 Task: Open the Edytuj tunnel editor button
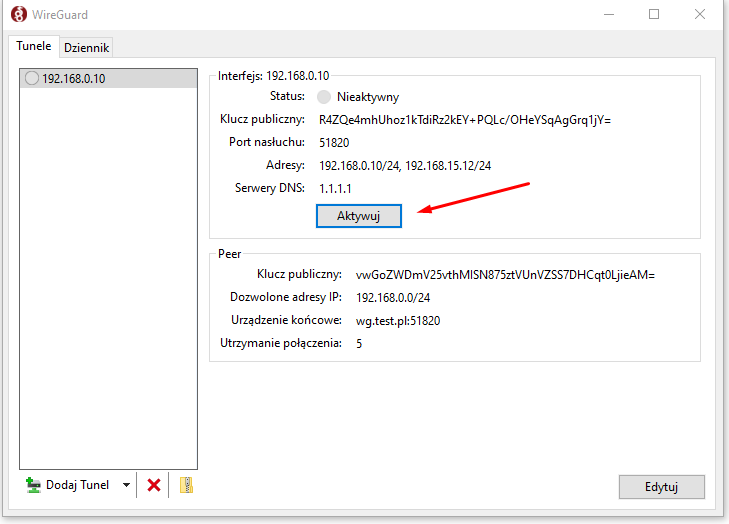coord(662,487)
